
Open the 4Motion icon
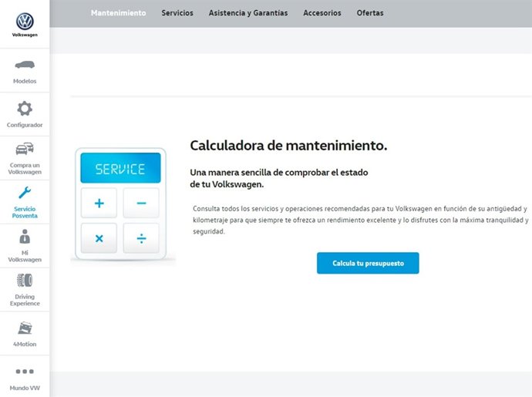[x=25, y=328]
